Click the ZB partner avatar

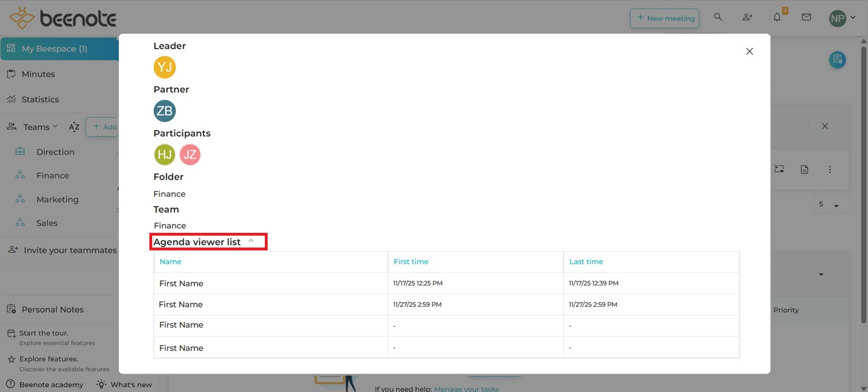165,111
